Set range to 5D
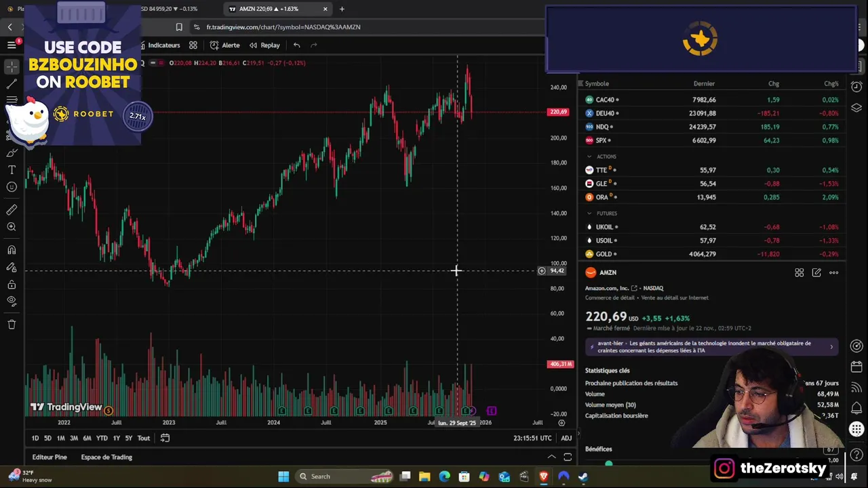The height and width of the screenshot is (488, 868). point(47,439)
